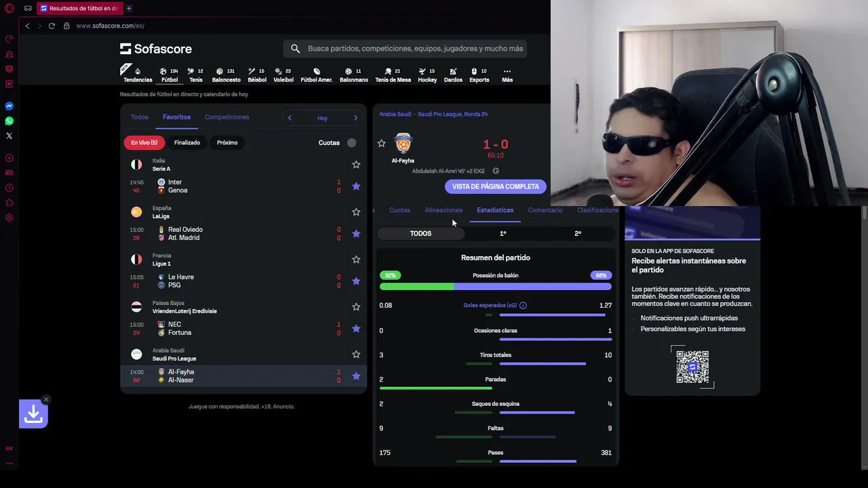Open the GX Cleaner broom icon

[x=9, y=54]
